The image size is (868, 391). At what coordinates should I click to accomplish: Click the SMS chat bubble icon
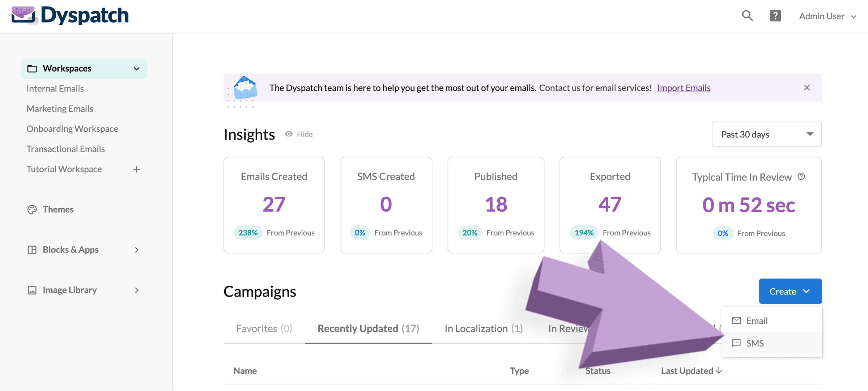(737, 343)
